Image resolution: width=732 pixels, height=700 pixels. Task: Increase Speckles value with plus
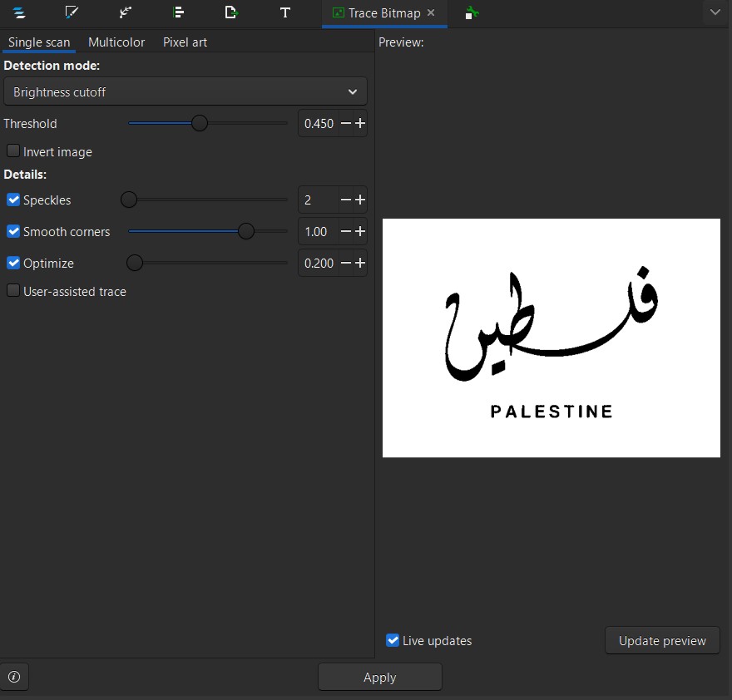click(x=360, y=200)
